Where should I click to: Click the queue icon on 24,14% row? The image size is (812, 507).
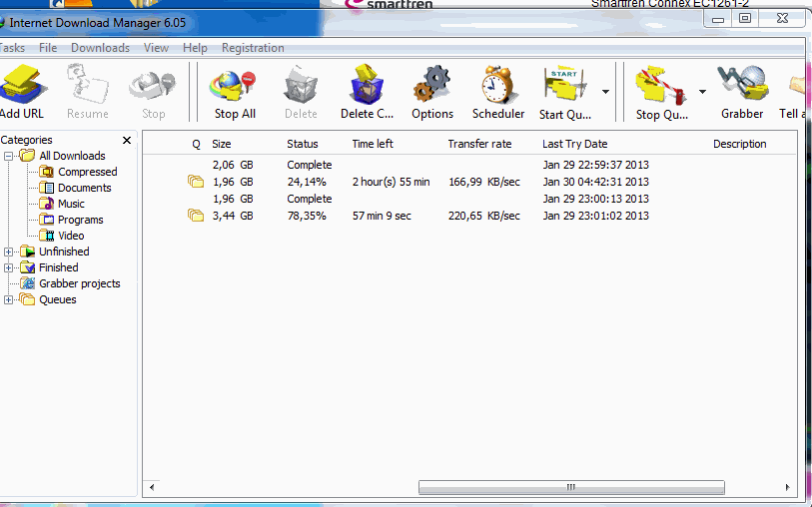[195, 181]
